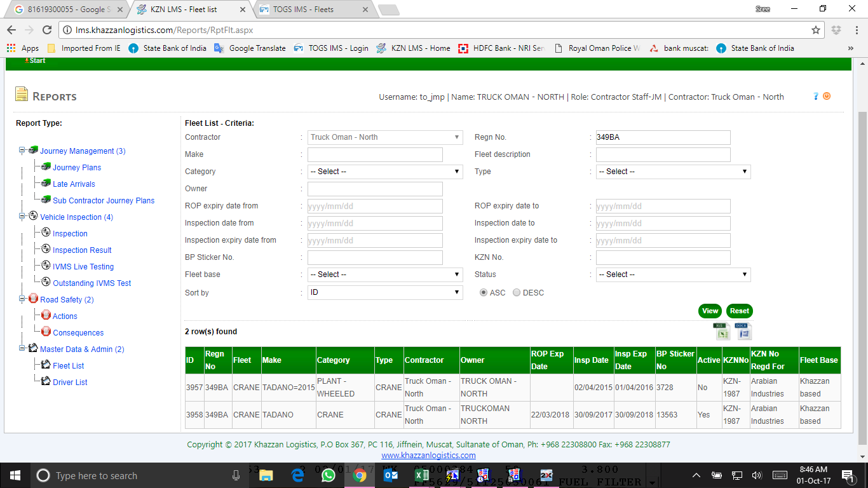Open Excel from the Windows taskbar
The width and height of the screenshot is (868, 488).
(421, 475)
